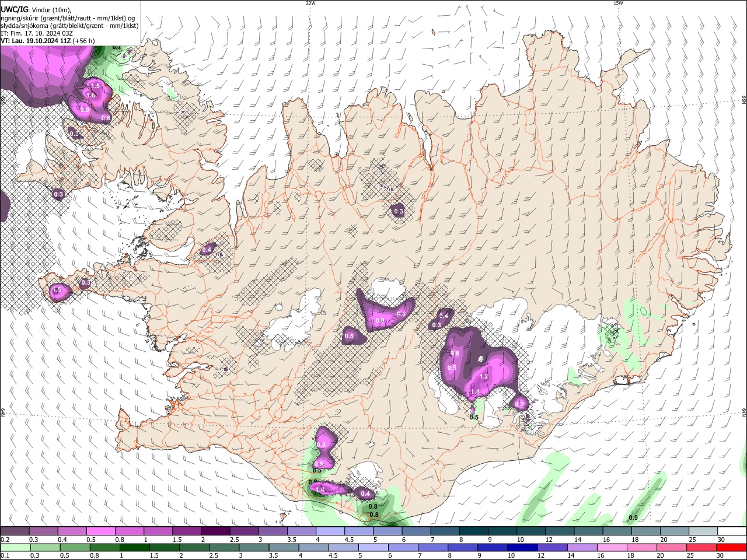The height and width of the screenshot is (560, 747).
Task: Click the pure red 30 swatch in lower legend row
Action: 731,547
